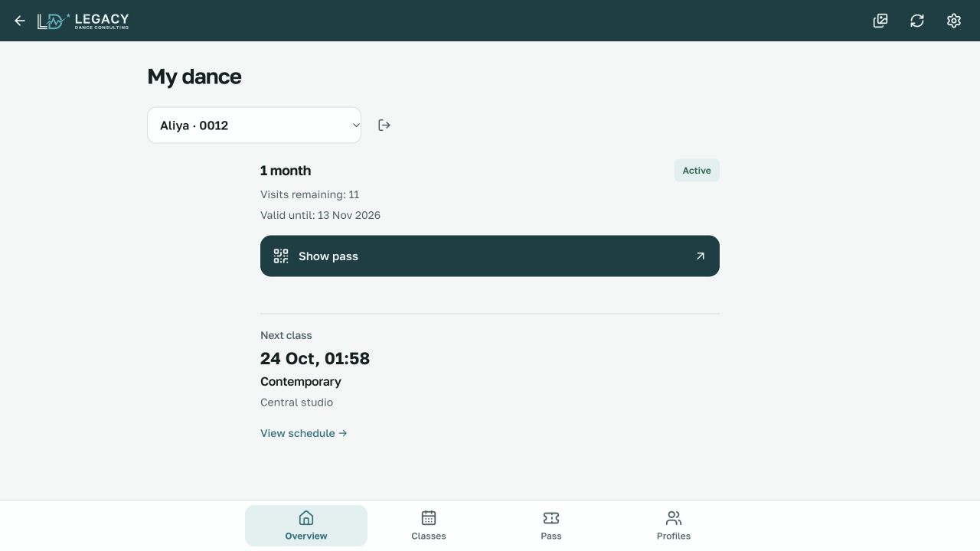The image size is (980, 551).
Task: Go back using the arrow icon
Action: 20,21
